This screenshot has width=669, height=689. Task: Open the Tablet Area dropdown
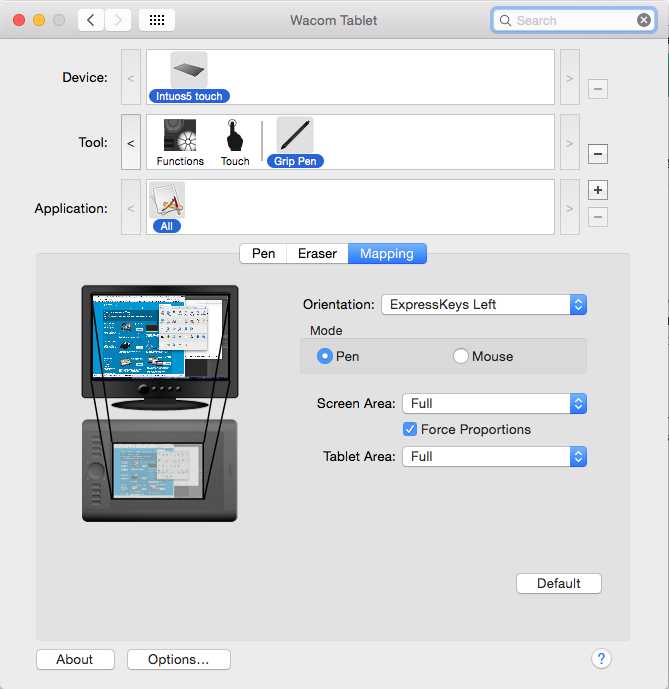(494, 457)
